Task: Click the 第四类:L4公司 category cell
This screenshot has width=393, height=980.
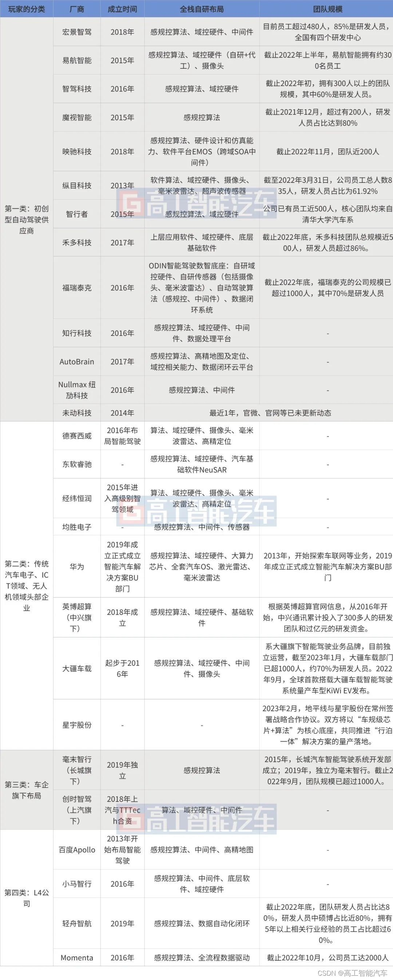Action: 27,898
